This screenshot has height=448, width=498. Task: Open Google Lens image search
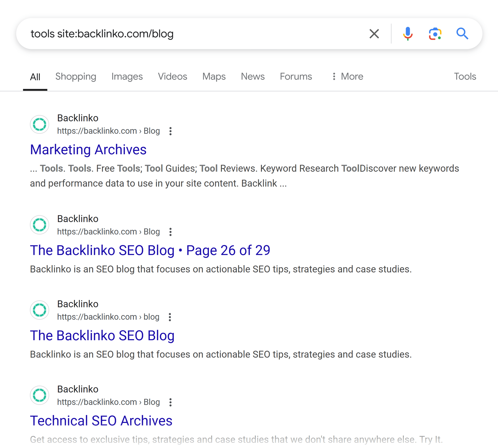click(x=435, y=34)
